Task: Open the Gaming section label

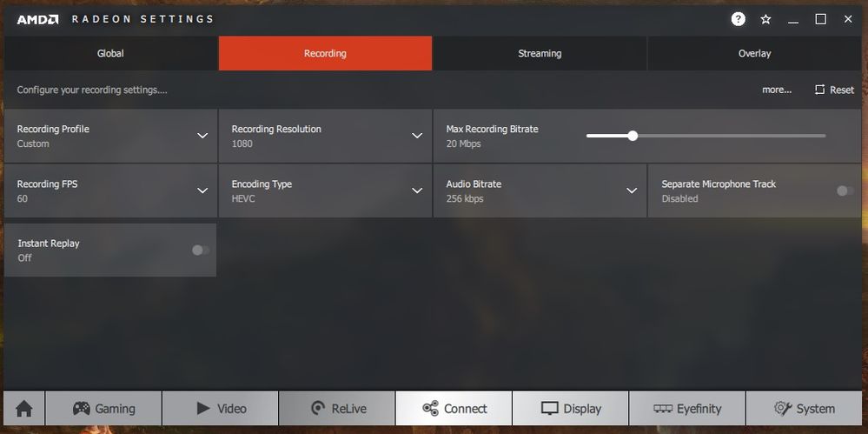Action: [x=116, y=409]
